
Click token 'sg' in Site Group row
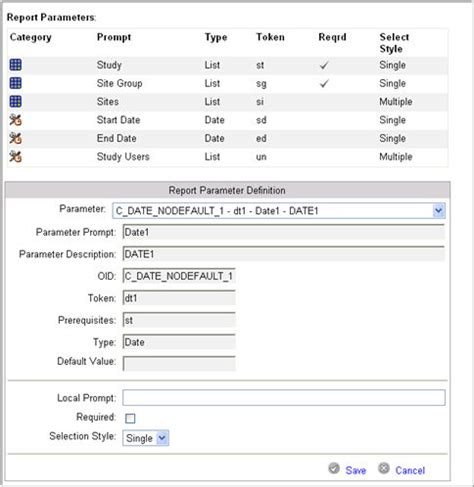tap(261, 84)
